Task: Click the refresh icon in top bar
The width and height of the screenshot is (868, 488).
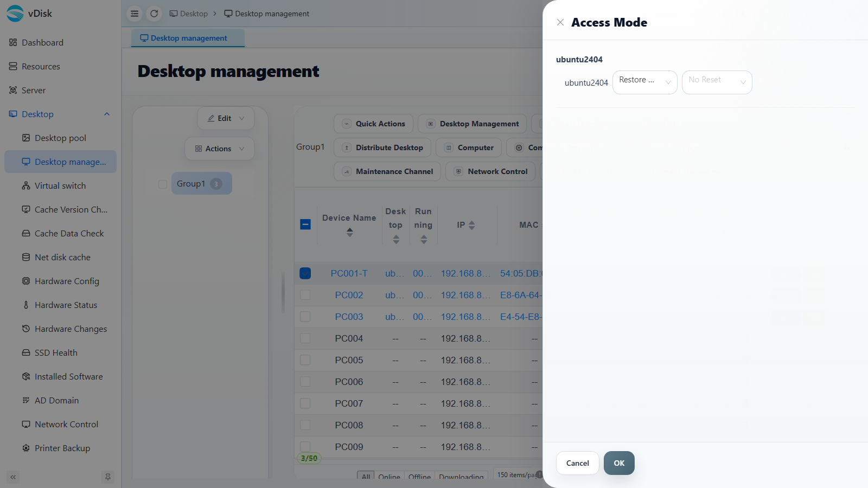Action: tap(154, 14)
